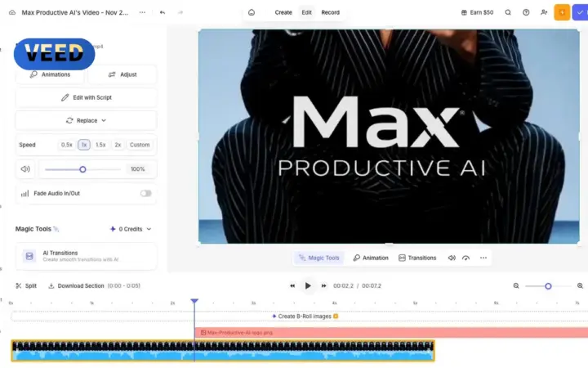Click the Magic Tools heading

pyautogui.click(x=33, y=229)
